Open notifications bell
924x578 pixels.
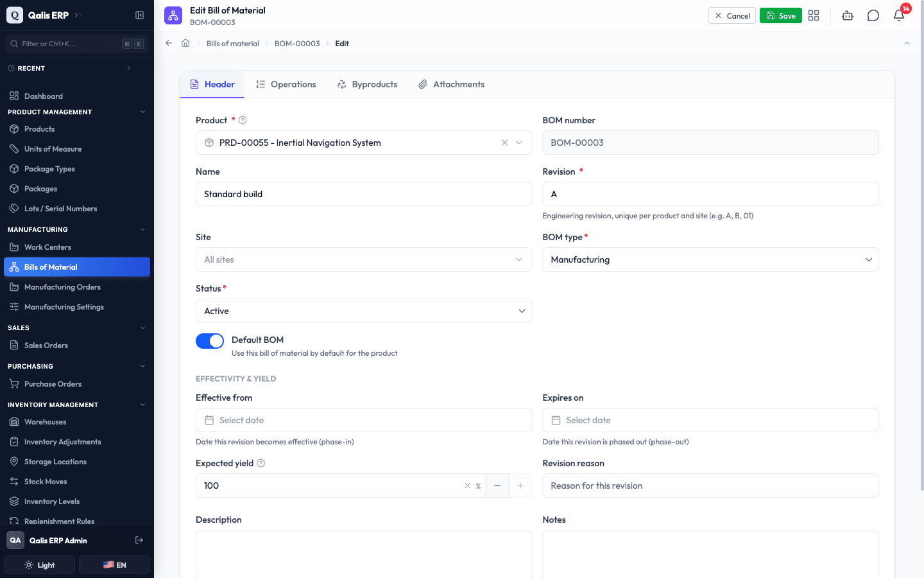(899, 15)
